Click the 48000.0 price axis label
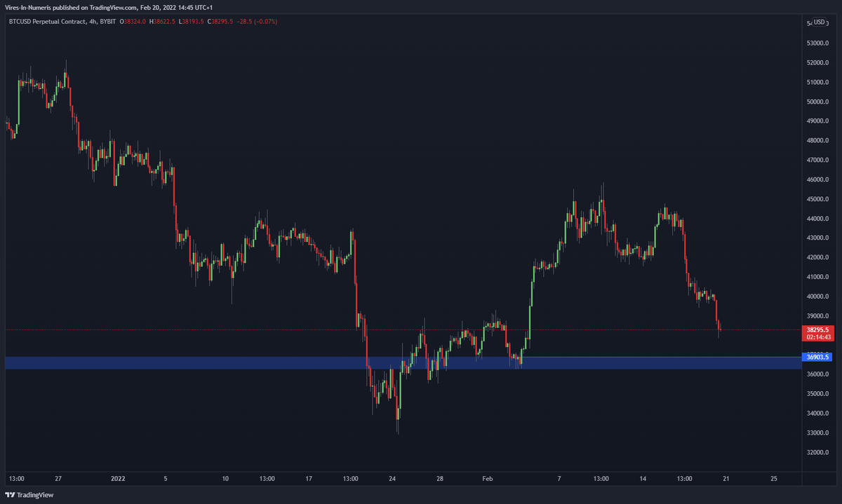The height and width of the screenshot is (504, 842). (817, 141)
